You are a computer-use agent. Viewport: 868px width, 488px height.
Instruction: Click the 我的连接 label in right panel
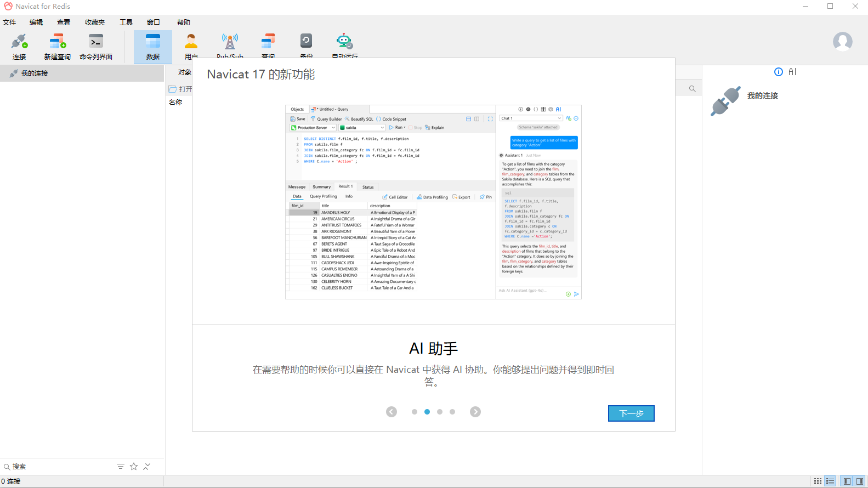tap(763, 95)
